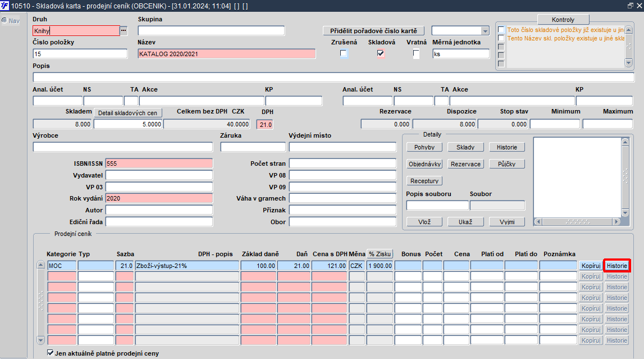Click the Název input field
This screenshot has width=644, height=359.
(226, 54)
